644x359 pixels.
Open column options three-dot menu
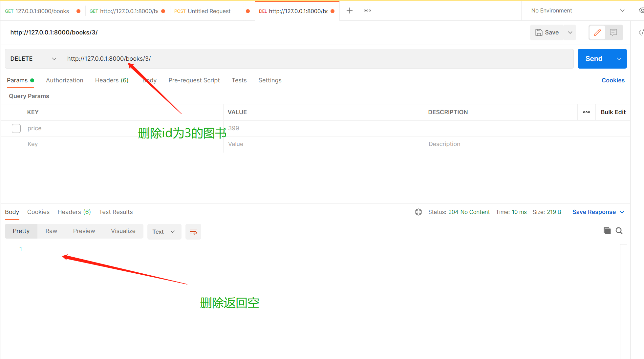(x=586, y=112)
